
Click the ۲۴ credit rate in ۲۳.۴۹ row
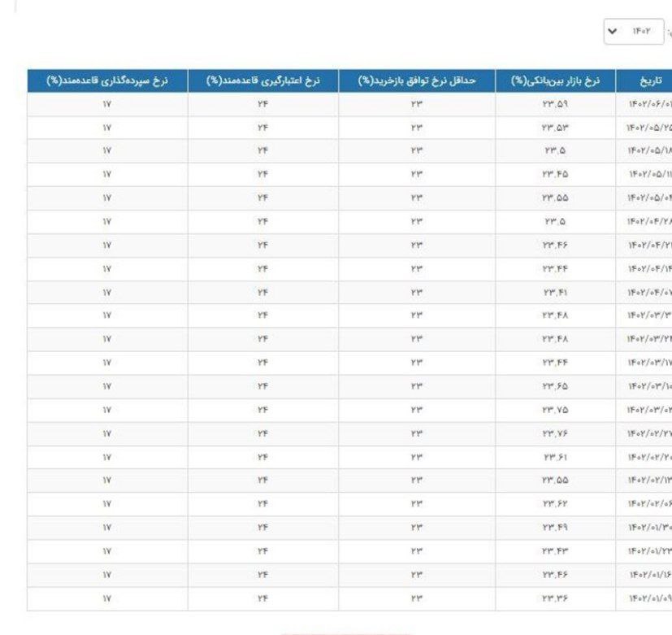tap(262, 528)
